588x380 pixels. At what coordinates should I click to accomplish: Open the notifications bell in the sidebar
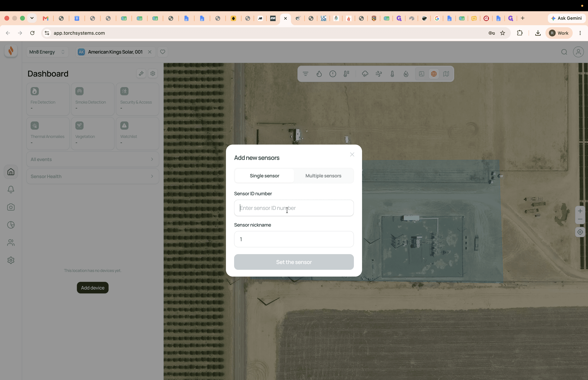pos(11,189)
